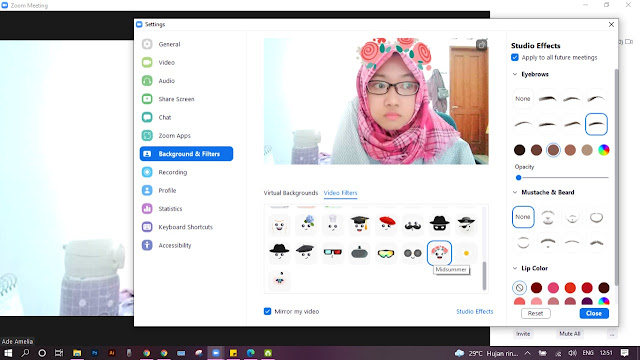Select the graduation cap video filter
This screenshot has height=360, width=640.
click(359, 224)
